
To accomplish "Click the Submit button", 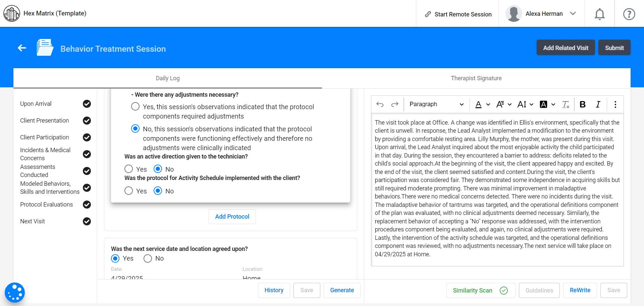I will coord(614,48).
